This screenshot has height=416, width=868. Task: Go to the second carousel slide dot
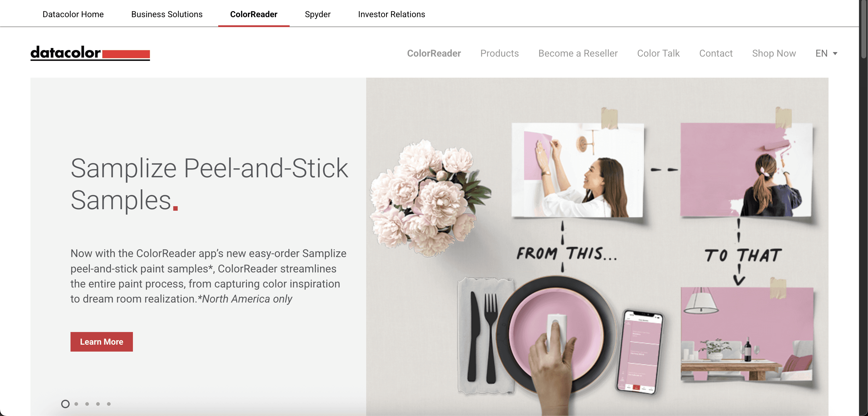point(77,404)
